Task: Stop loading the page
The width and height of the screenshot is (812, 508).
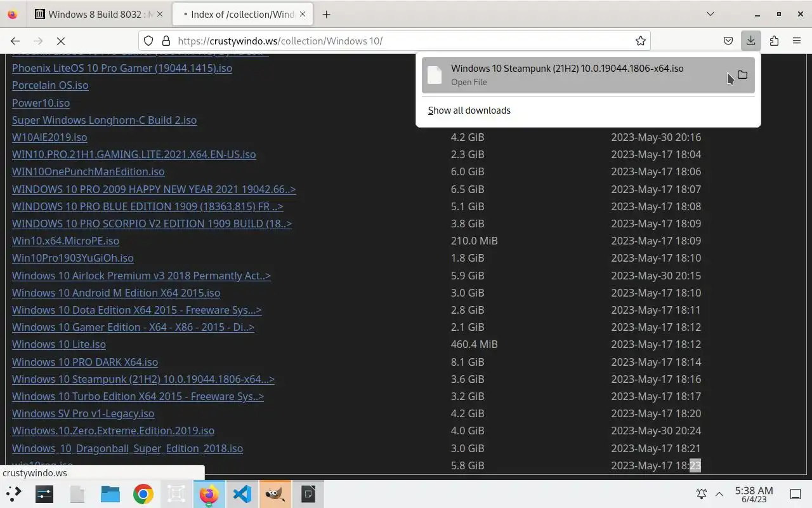Action: point(61,41)
